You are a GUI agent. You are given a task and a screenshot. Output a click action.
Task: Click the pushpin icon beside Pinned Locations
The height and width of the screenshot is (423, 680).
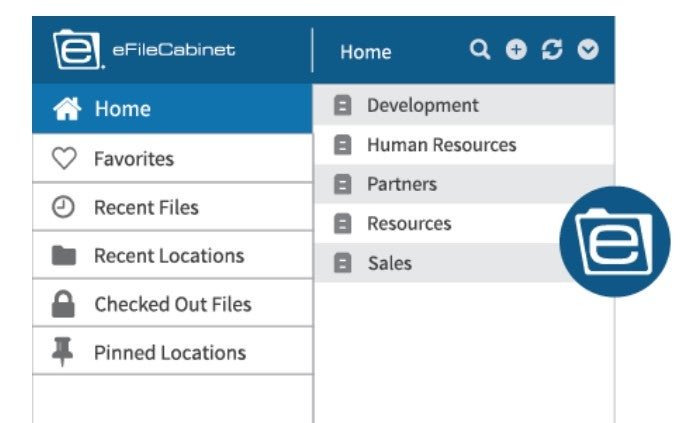(x=62, y=352)
